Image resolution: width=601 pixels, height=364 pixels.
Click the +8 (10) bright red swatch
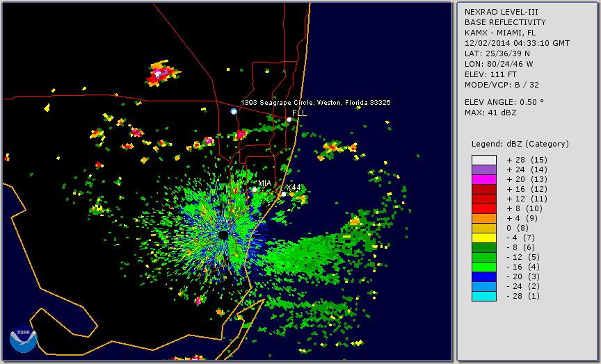(484, 208)
